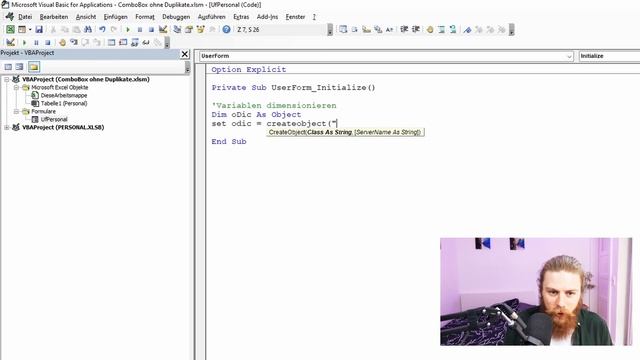
Task: Open the Add-Ins menu
Action: pyautogui.click(x=267, y=17)
